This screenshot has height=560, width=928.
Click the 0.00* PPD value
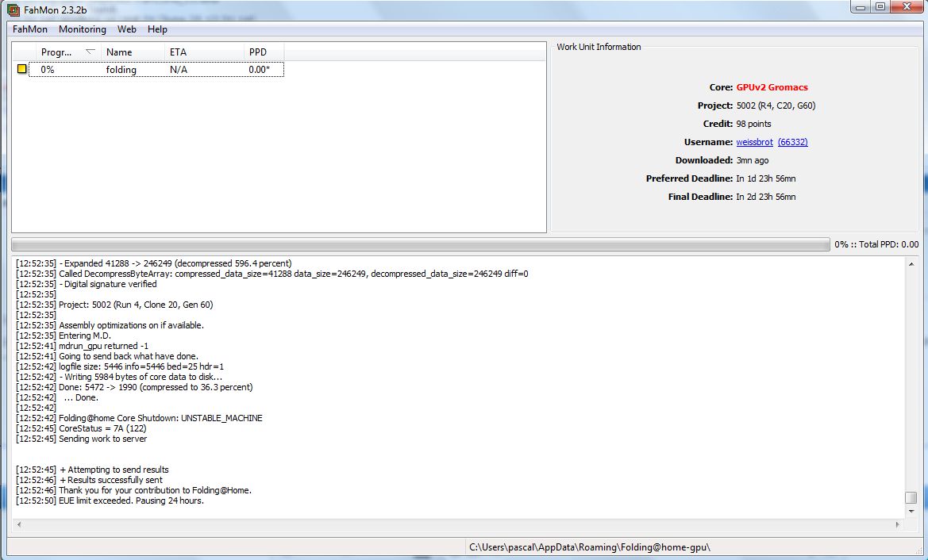pos(260,69)
